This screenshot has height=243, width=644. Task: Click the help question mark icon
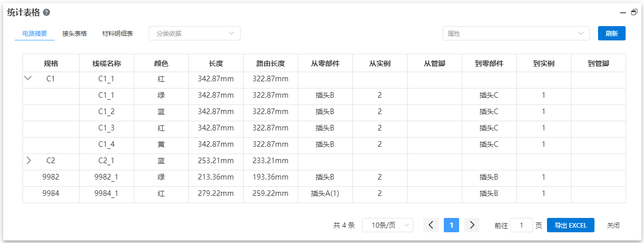pyautogui.click(x=46, y=12)
